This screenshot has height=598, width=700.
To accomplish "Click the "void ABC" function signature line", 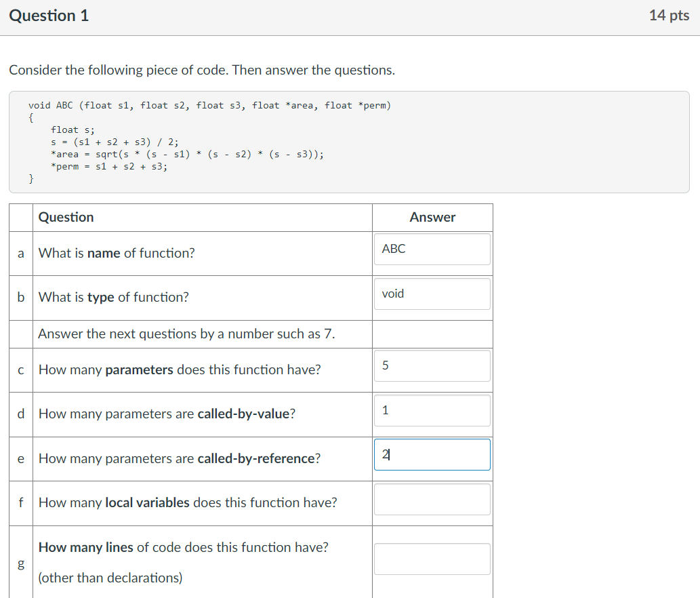I will [209, 105].
